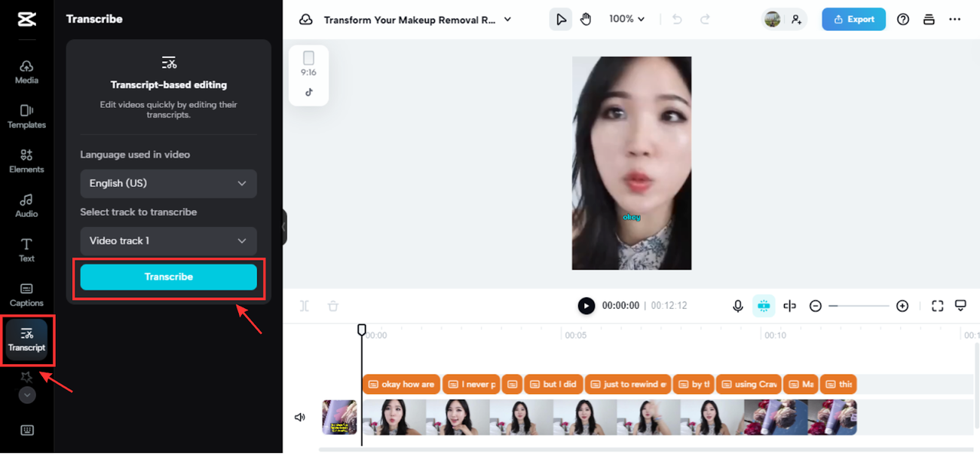Click the Transcribe button
This screenshot has width=980, height=456.
[168, 277]
